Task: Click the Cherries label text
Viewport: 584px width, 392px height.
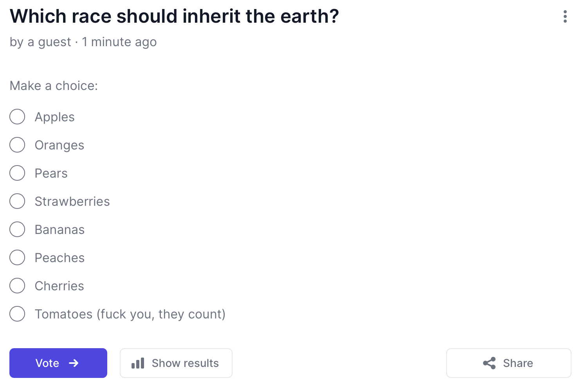Action: coord(59,286)
